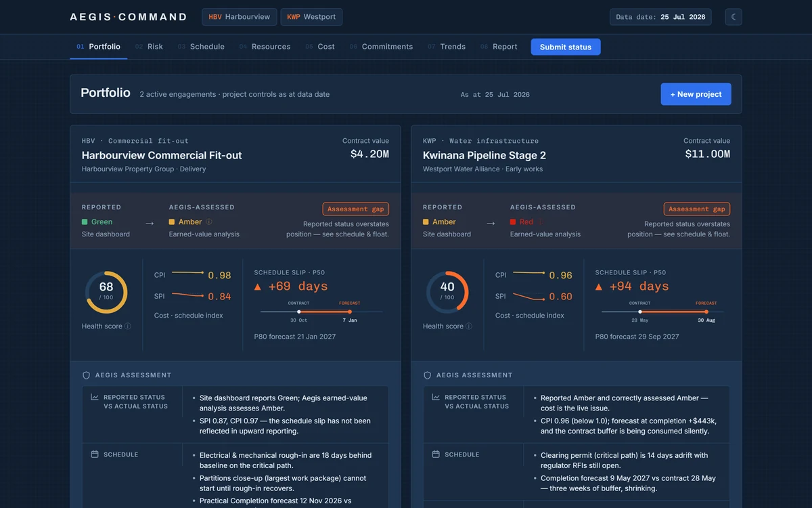Screen dimensions: 812x508
Task: Open the Report tab
Action: pos(499,47)
